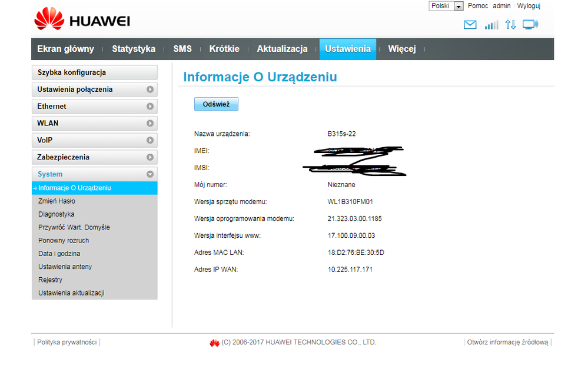Select the Ustawienia tab
The image size is (588, 392).
pos(348,49)
